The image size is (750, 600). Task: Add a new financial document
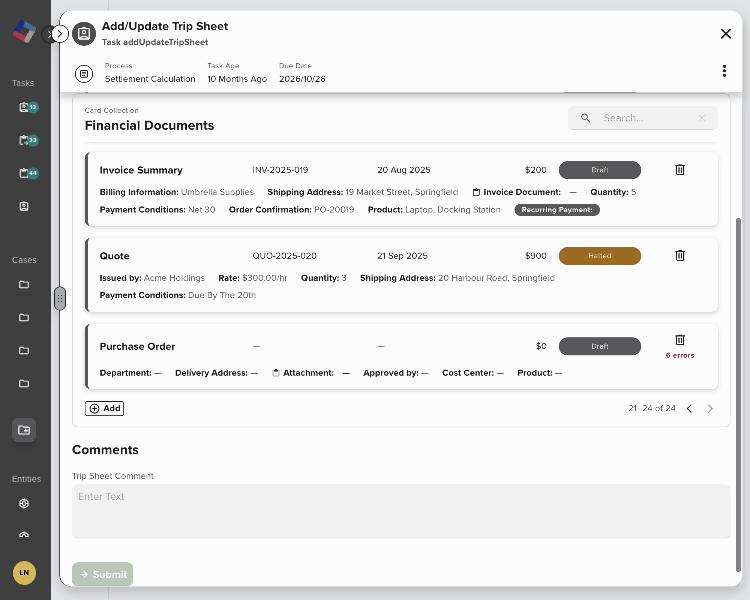104,408
